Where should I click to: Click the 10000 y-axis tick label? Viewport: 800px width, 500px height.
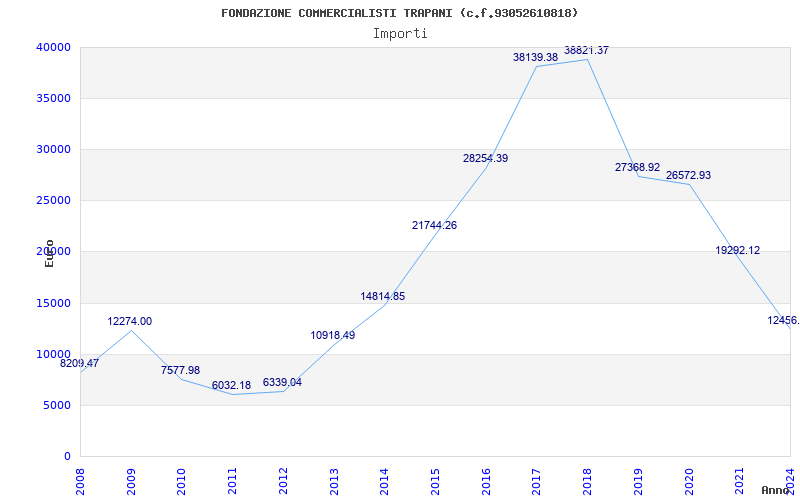53,355
